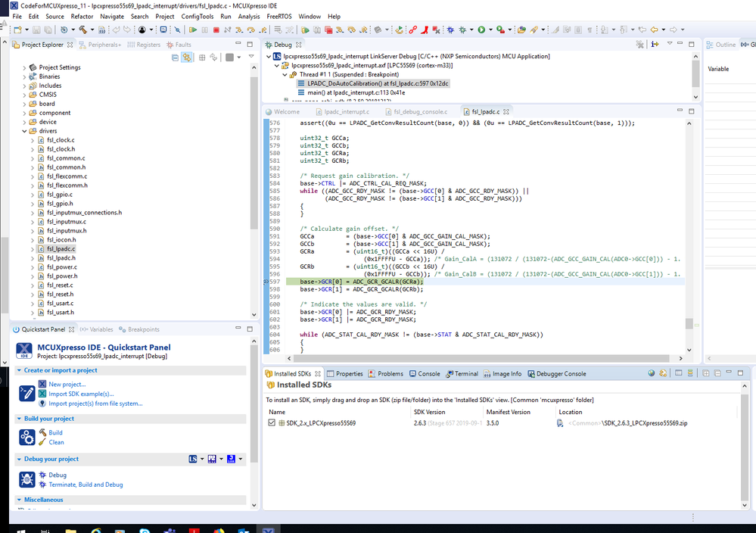
Task: Collapse the 'Build your project' section
Action: [19, 419]
